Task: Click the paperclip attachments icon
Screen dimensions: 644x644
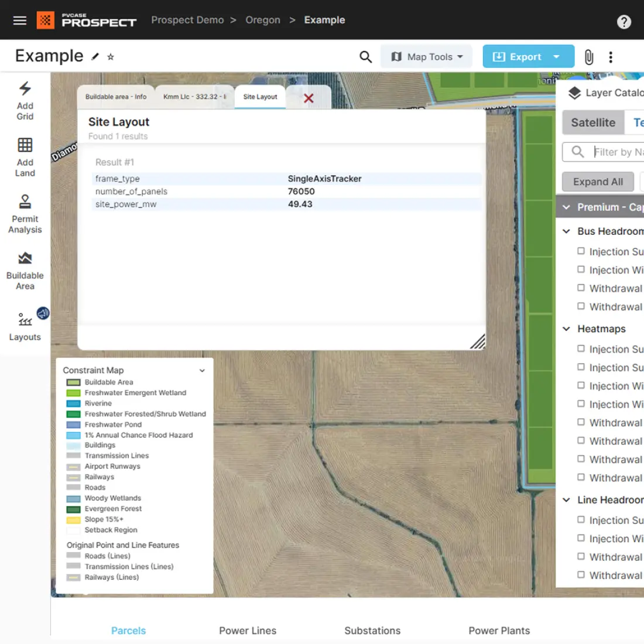Action: 588,56
